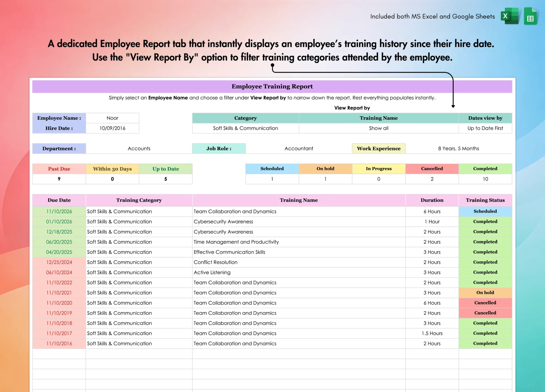The width and height of the screenshot is (545, 392).
Task: Click the Google Sheets icon
Action: point(530,16)
